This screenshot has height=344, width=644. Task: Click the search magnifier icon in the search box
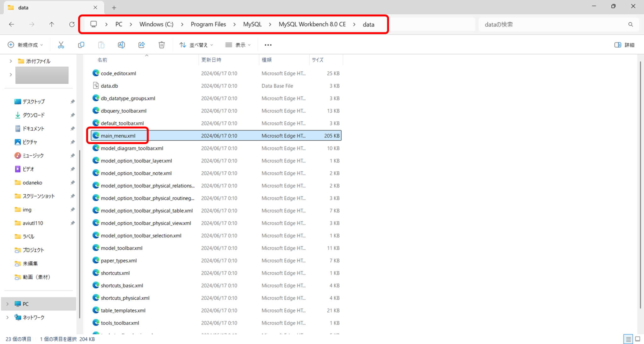click(631, 24)
